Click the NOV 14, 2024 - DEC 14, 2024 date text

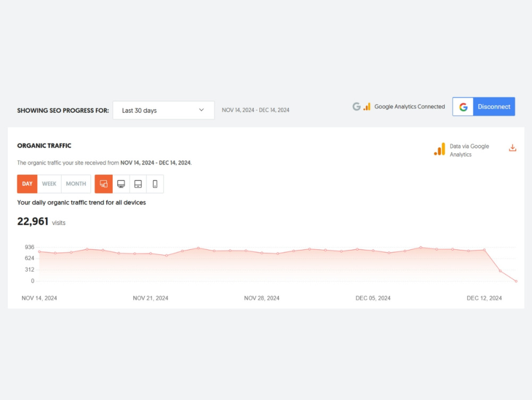[x=255, y=110]
